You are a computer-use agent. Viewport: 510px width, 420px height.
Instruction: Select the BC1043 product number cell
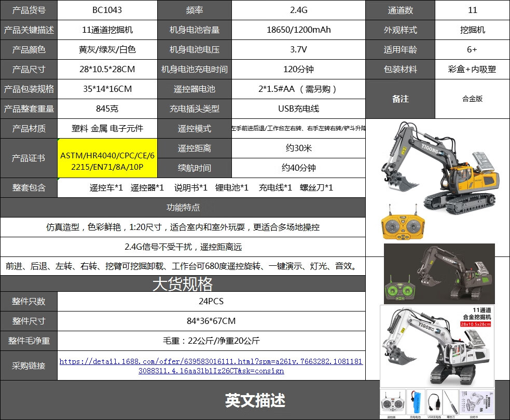[x=107, y=10]
